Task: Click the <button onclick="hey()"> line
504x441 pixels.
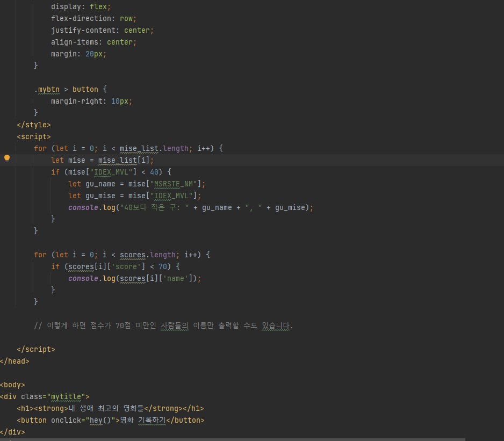Action: click(x=111, y=421)
